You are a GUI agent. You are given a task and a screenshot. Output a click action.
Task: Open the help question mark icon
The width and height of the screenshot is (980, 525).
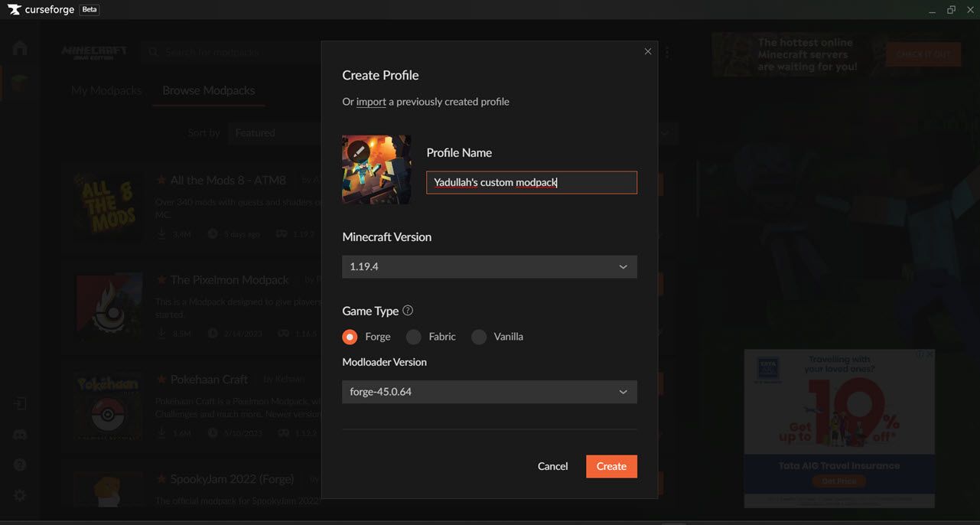click(x=20, y=465)
